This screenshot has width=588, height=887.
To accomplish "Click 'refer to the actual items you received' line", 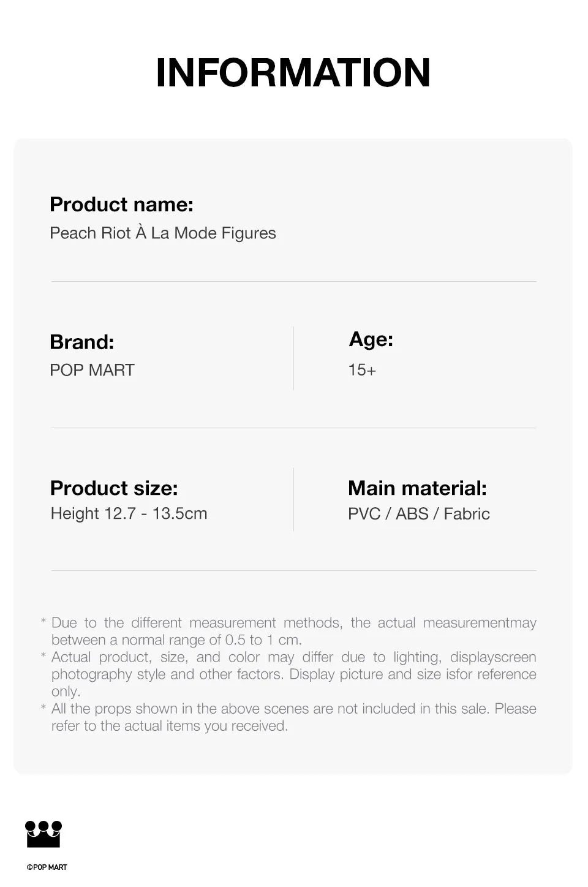I will pyautogui.click(x=170, y=726).
